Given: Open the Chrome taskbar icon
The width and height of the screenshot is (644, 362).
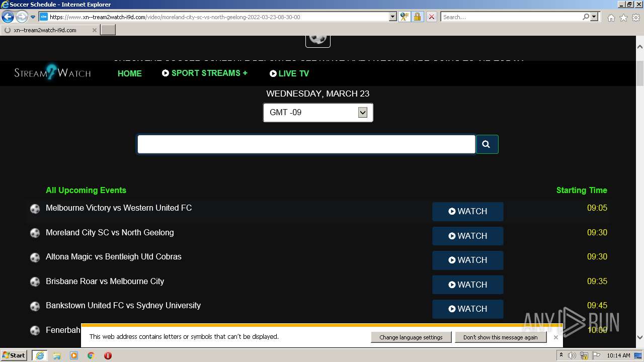Looking at the screenshot, I should tap(91, 355).
